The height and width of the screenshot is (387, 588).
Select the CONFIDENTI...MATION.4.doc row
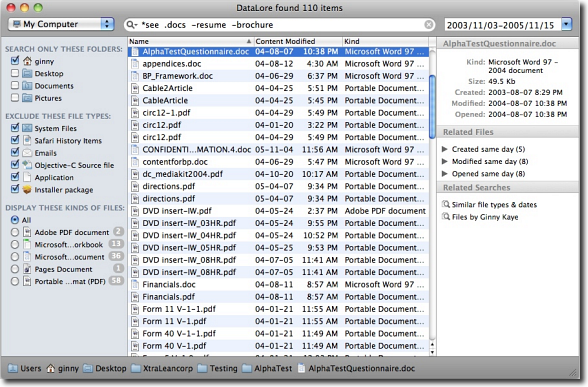click(x=278, y=150)
